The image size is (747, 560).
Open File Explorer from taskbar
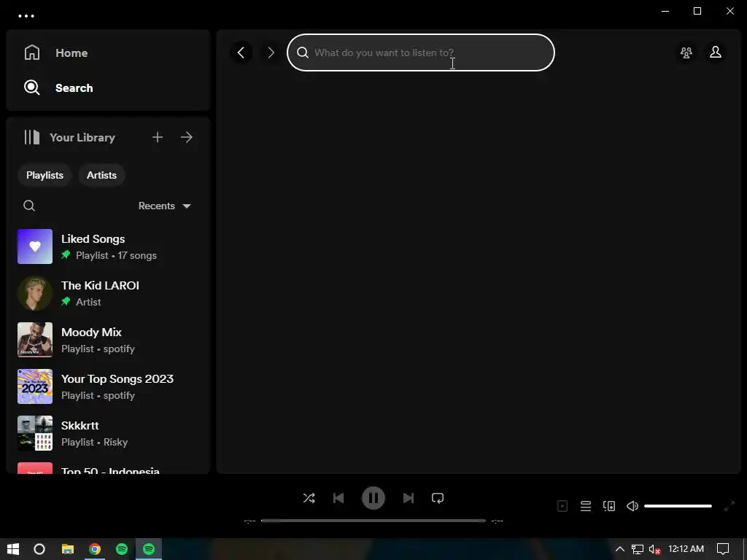(68, 549)
